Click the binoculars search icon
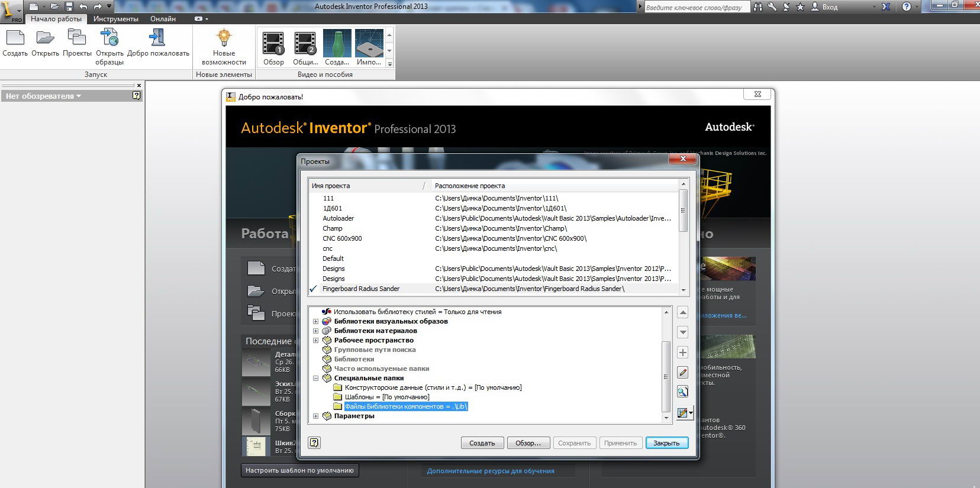This screenshot has height=488, width=980. coord(758,7)
